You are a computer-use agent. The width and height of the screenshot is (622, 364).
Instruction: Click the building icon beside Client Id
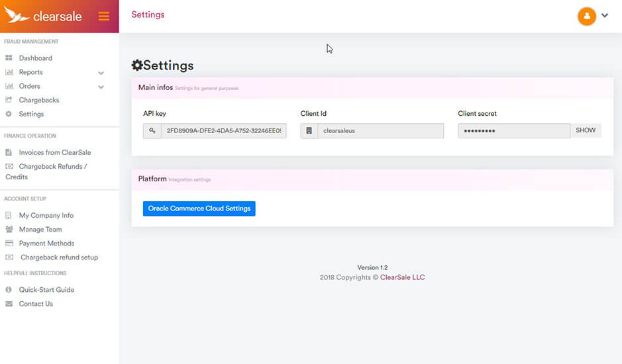click(309, 131)
